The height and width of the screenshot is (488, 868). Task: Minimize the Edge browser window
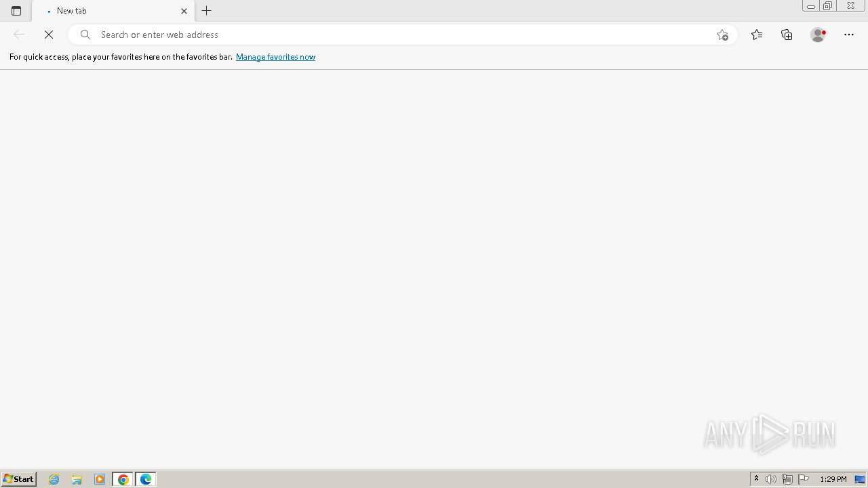pyautogui.click(x=810, y=6)
